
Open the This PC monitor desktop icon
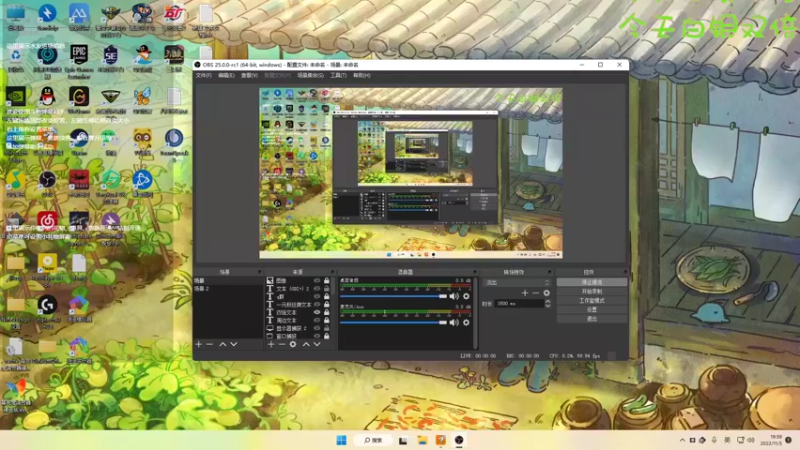(16, 14)
